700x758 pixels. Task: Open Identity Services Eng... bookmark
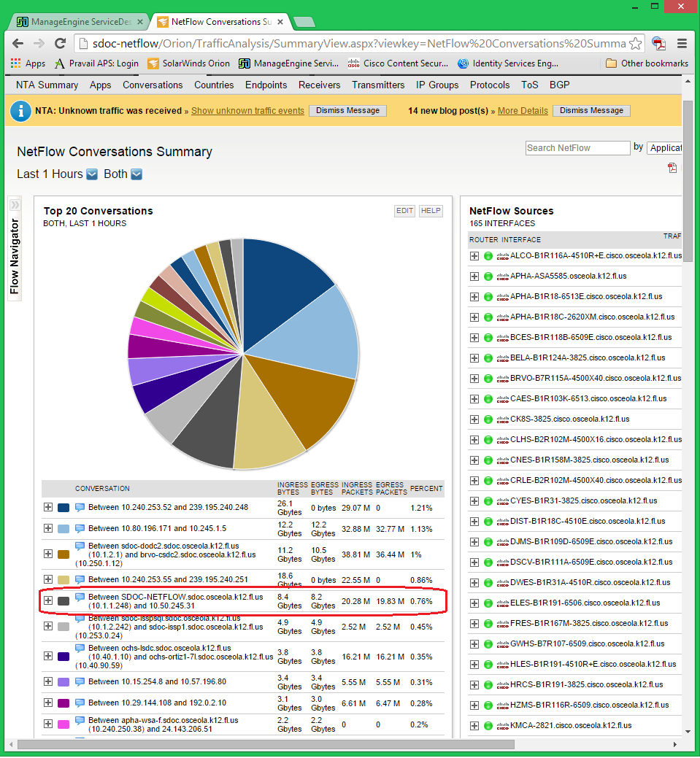click(x=508, y=63)
